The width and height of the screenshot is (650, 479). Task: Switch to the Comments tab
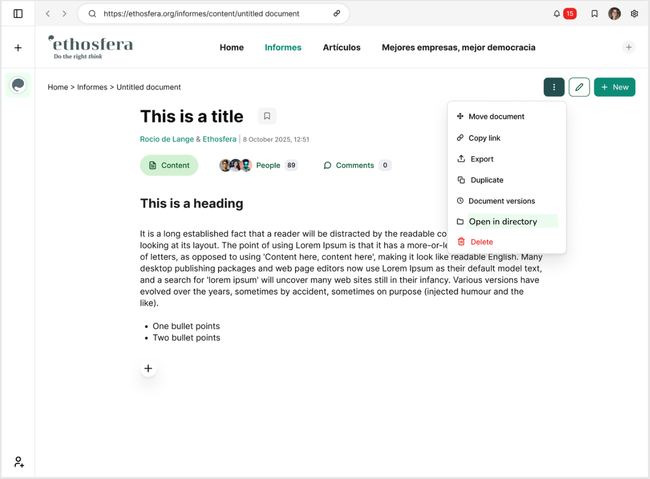click(x=356, y=165)
